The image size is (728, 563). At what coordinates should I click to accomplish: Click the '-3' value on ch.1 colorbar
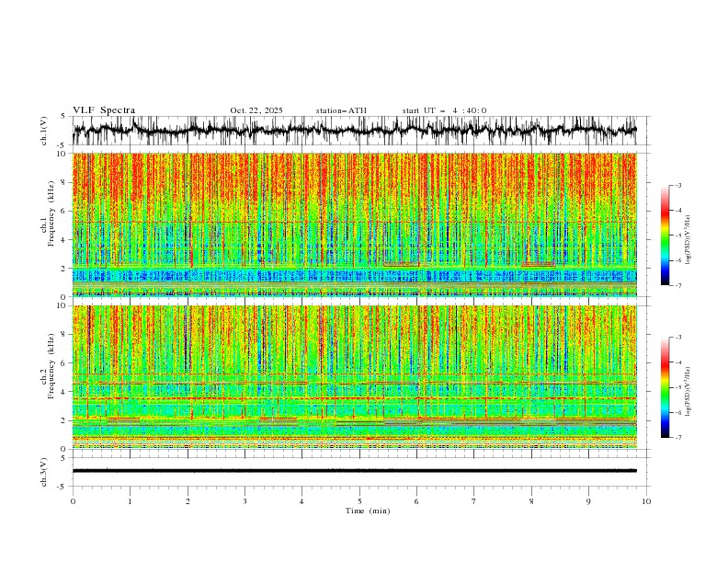(677, 185)
